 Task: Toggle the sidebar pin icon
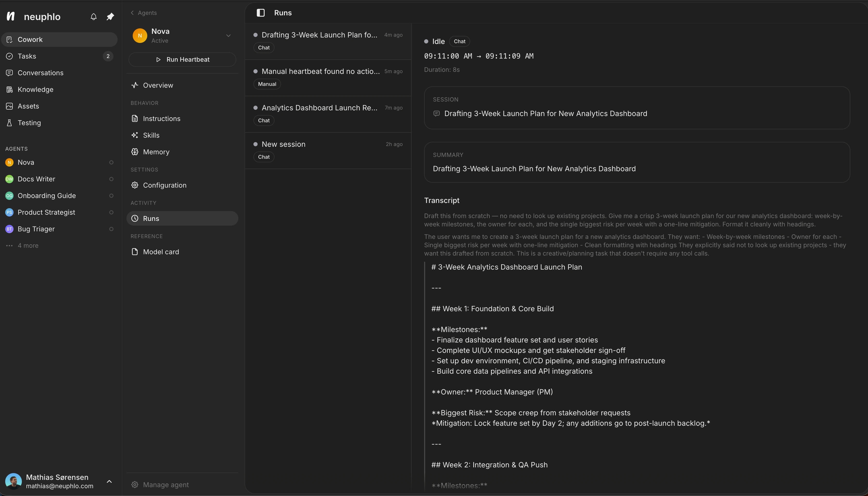click(x=110, y=16)
